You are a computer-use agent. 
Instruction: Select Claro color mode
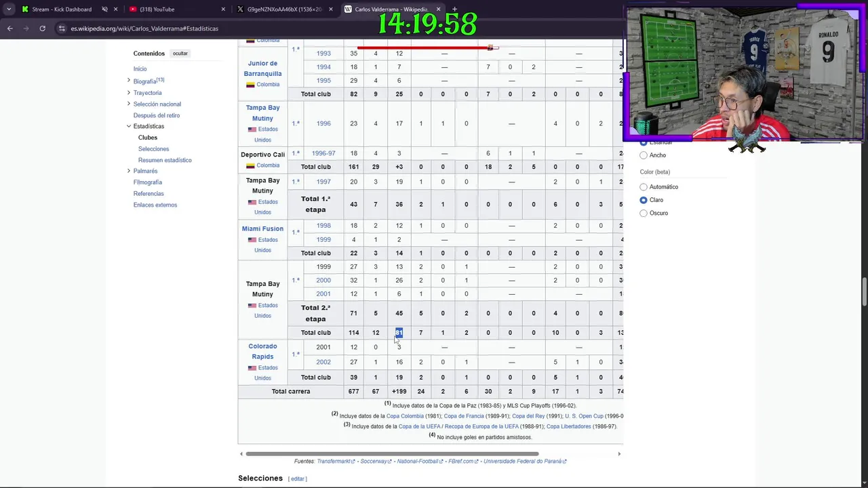click(x=644, y=200)
